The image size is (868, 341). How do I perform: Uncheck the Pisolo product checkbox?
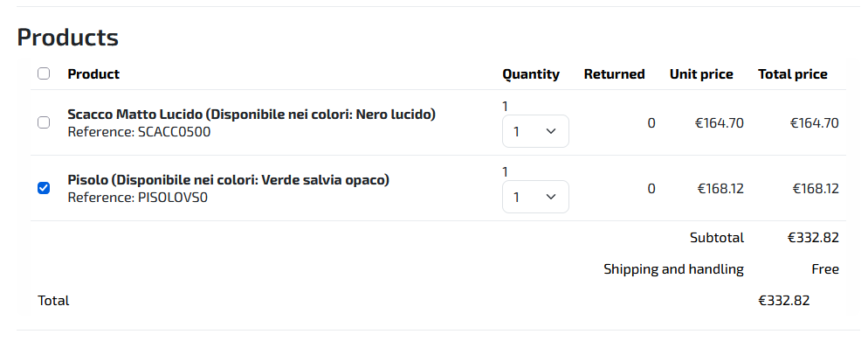point(43,189)
